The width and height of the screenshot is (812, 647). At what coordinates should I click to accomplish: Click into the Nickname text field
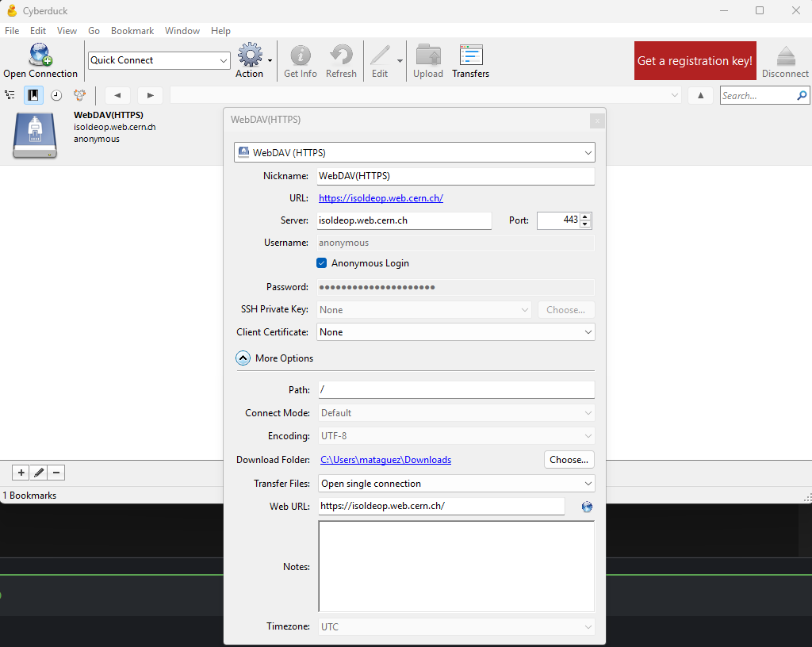click(455, 176)
